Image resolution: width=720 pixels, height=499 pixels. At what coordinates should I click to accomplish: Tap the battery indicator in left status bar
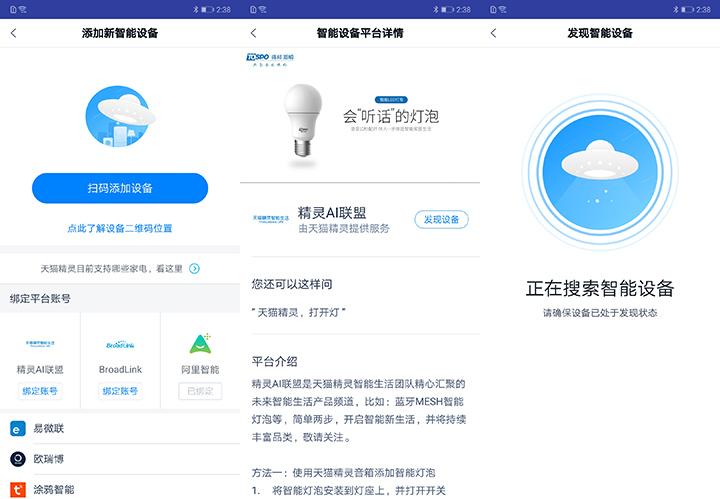(x=207, y=9)
